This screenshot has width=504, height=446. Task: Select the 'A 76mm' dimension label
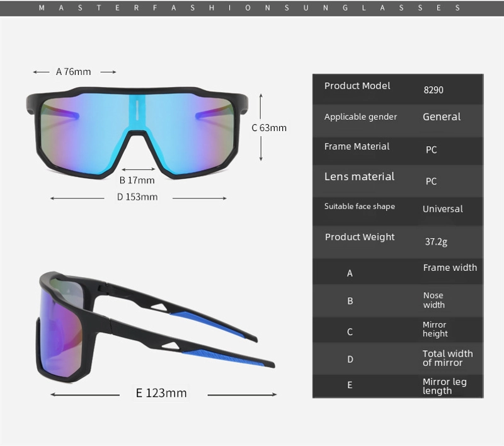click(x=74, y=72)
